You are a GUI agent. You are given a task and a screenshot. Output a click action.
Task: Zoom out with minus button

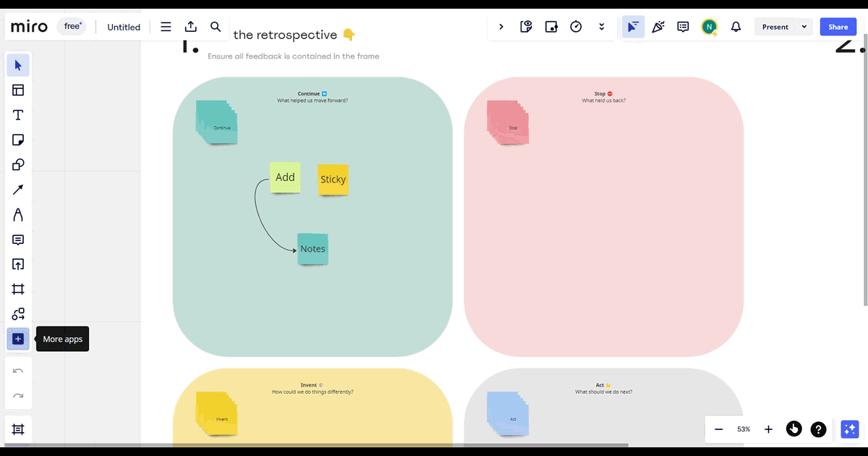[718, 429]
